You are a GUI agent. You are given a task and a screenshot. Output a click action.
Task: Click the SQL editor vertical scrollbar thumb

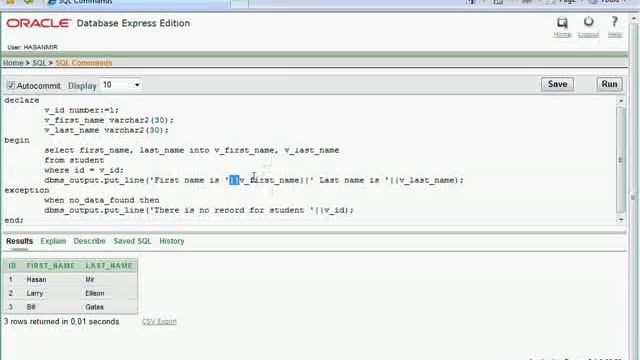621,159
